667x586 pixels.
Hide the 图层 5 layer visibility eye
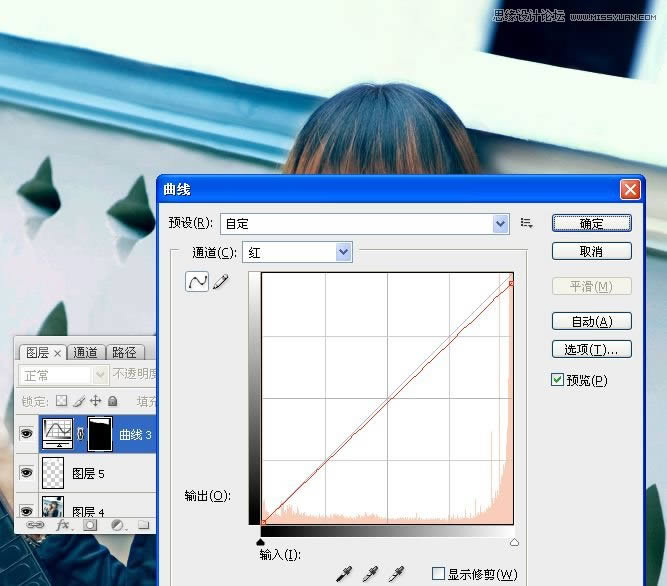pyautogui.click(x=27, y=473)
